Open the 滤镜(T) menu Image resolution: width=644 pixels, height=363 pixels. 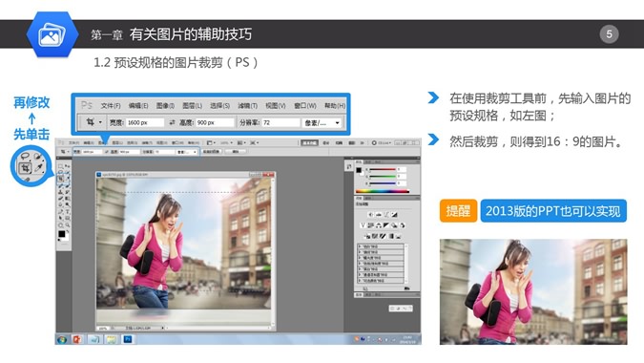[248, 106]
